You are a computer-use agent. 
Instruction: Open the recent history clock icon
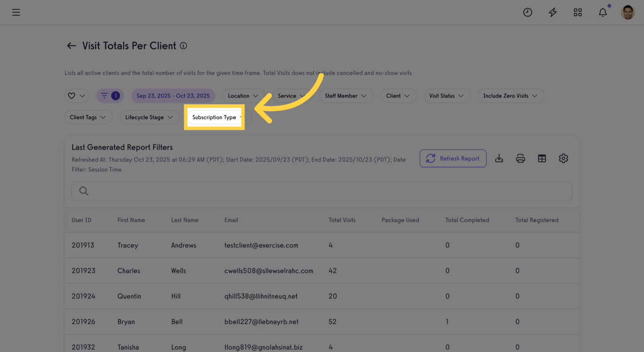[528, 12]
